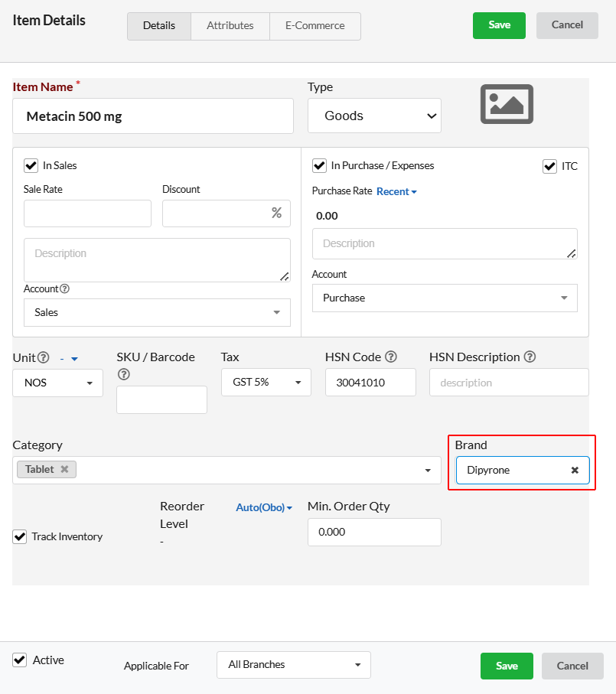Image resolution: width=616 pixels, height=694 pixels.
Task: Click the bottom Save button
Action: 507,666
